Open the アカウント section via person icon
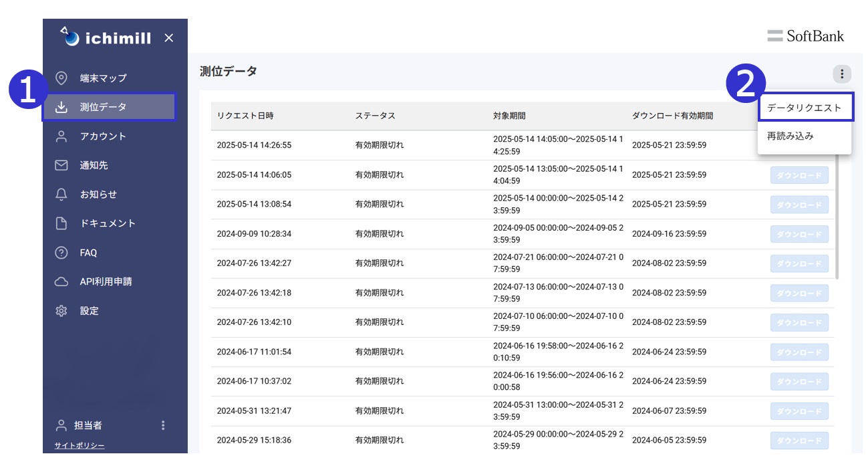 [x=61, y=136]
